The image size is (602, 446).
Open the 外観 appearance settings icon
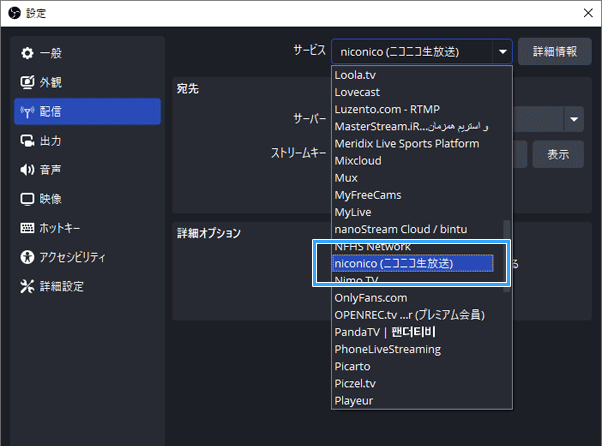pos(27,82)
